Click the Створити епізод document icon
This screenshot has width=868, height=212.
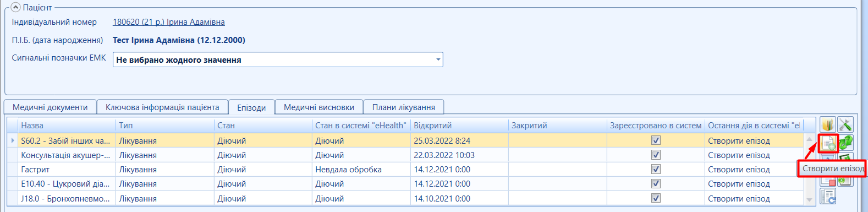point(828,143)
